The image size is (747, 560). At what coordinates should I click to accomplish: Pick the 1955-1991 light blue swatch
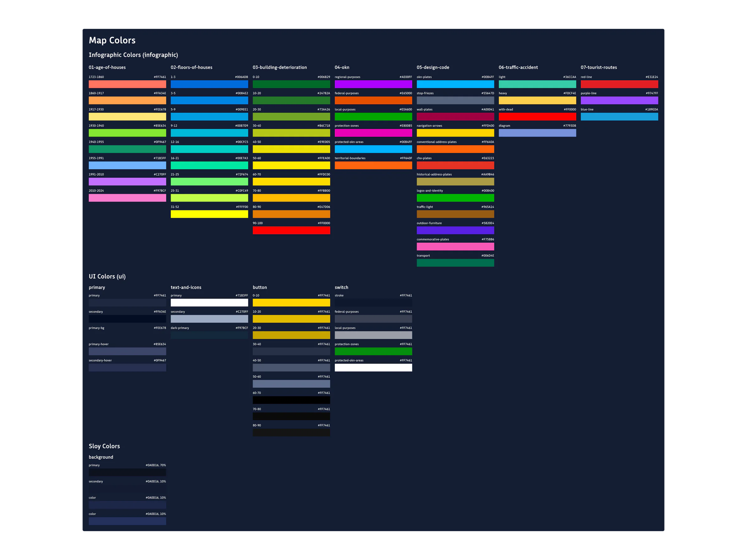[127, 166]
